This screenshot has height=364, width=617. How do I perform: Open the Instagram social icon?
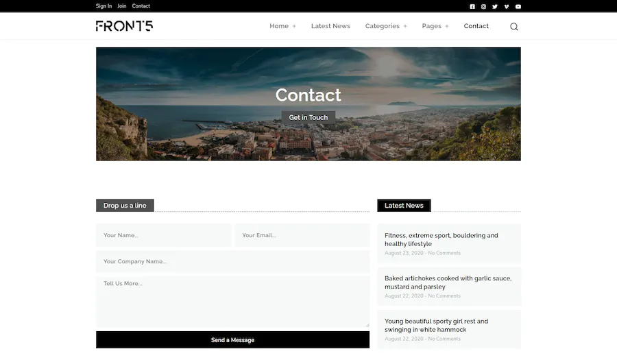[483, 6]
